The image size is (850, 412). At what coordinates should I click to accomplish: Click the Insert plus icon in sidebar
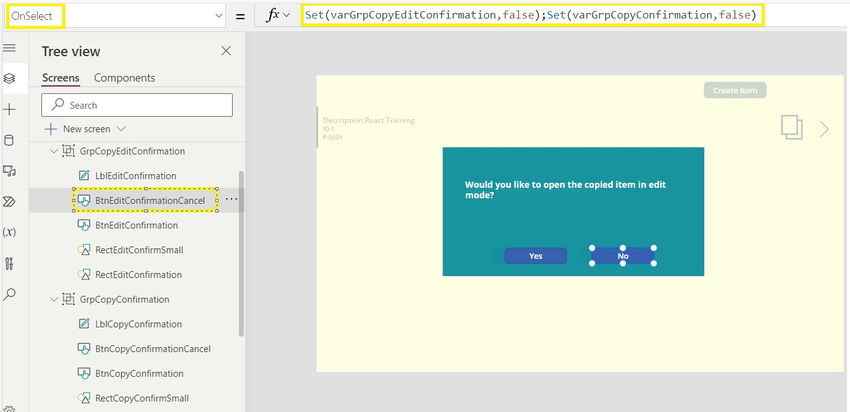click(10, 109)
